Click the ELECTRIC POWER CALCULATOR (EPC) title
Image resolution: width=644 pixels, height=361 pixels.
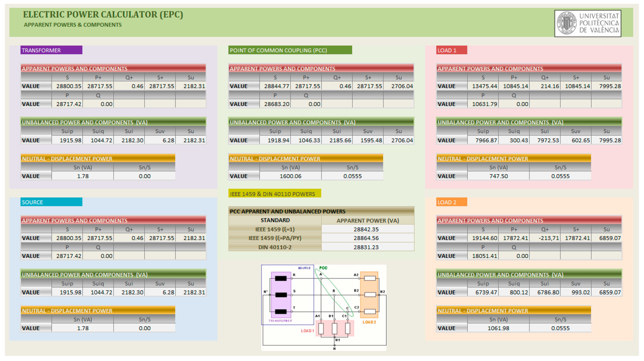[x=103, y=15]
